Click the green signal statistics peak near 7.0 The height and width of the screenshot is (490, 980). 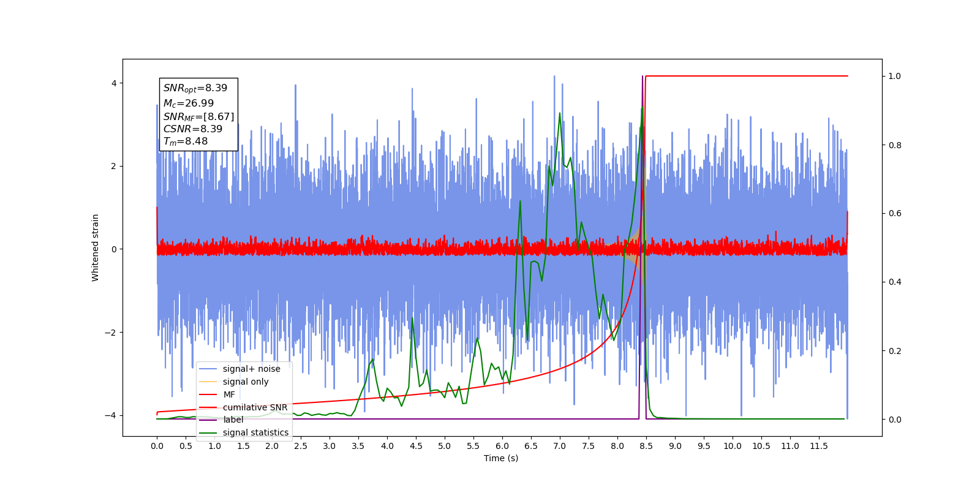tap(560, 114)
